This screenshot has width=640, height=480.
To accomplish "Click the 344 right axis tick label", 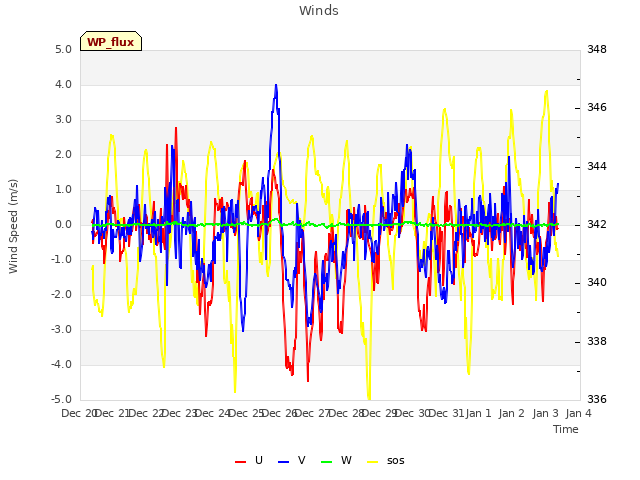I will click(597, 167).
